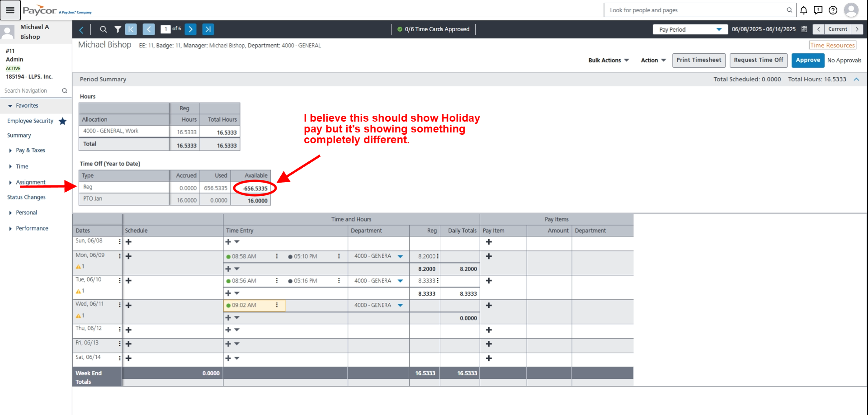
Task: Click the Approve button
Action: coord(807,60)
